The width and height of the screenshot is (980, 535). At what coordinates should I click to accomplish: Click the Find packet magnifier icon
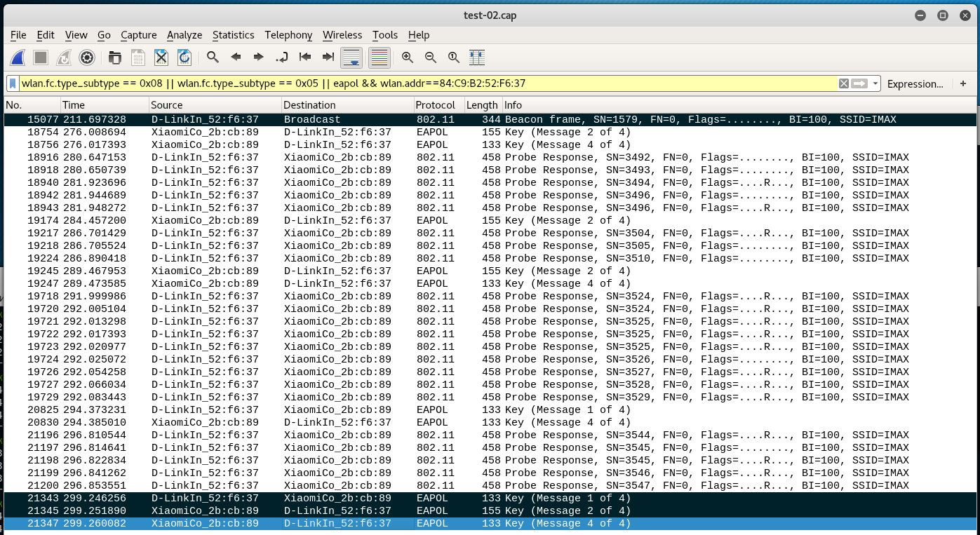213,57
